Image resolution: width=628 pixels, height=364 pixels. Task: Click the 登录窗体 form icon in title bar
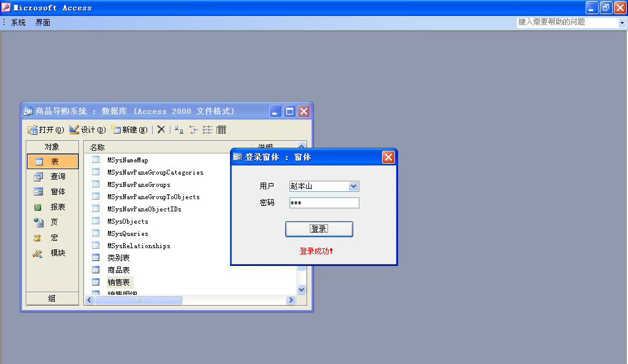pyautogui.click(x=237, y=157)
